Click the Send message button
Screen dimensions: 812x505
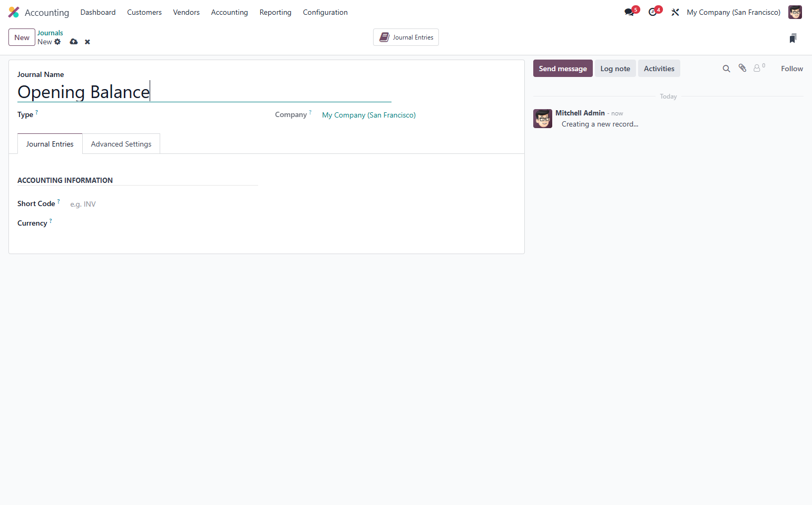pyautogui.click(x=563, y=69)
